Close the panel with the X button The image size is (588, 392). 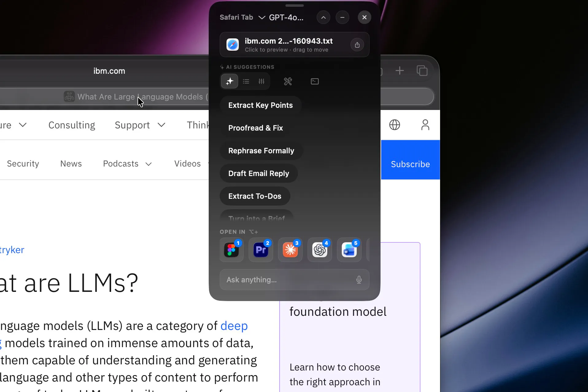365,18
